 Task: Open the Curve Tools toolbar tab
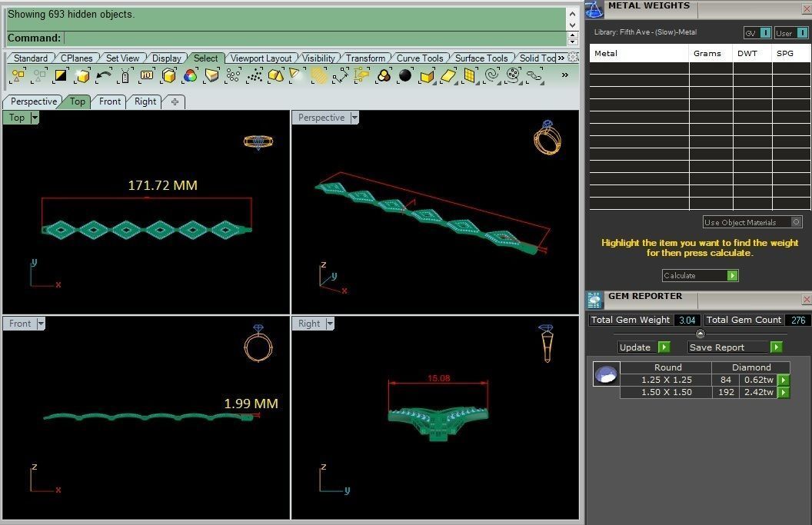click(x=420, y=58)
